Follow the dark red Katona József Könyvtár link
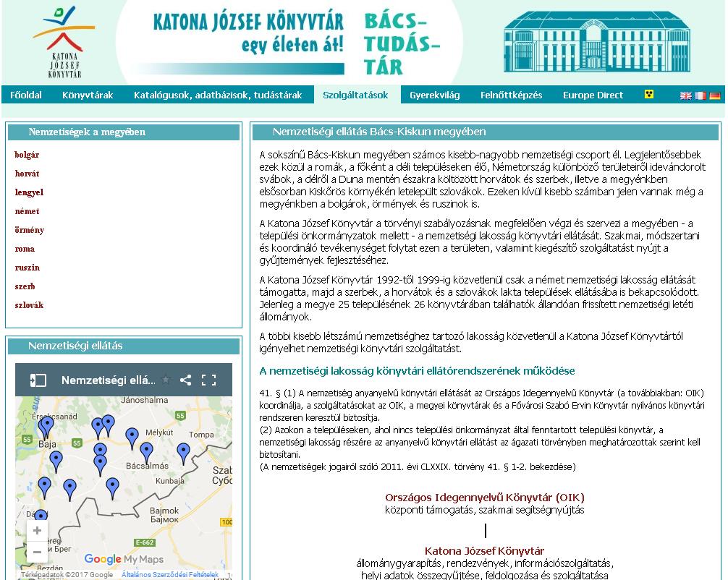The image size is (728, 580). coord(484,551)
